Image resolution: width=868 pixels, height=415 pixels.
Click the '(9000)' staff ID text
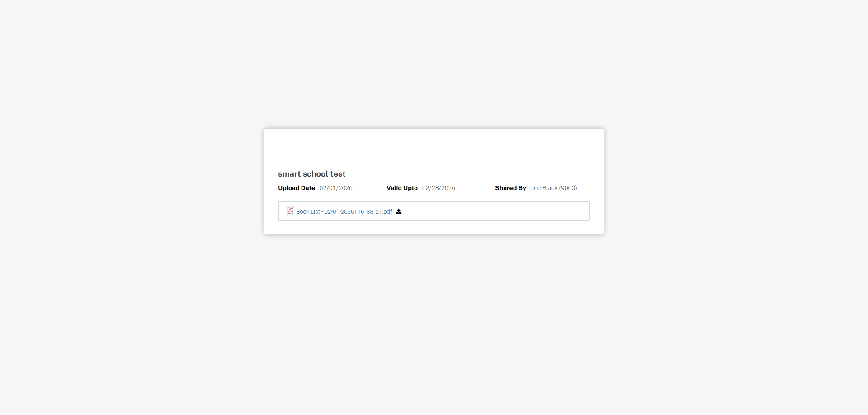point(568,188)
